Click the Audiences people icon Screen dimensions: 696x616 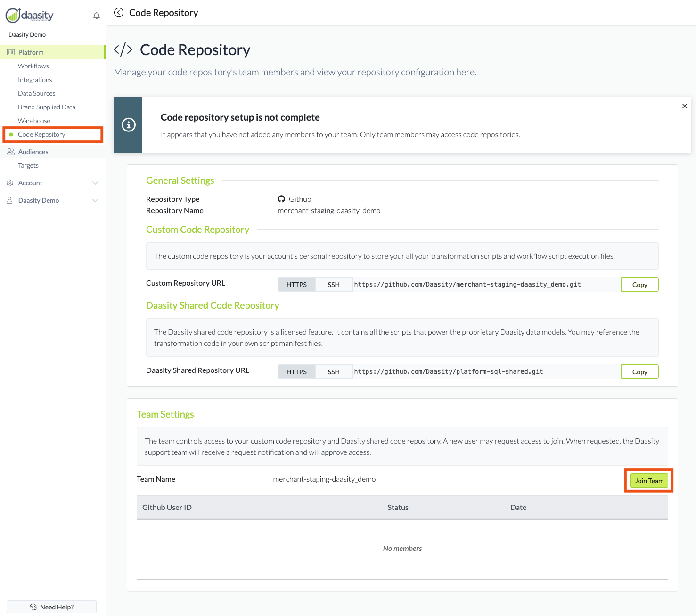tap(10, 152)
